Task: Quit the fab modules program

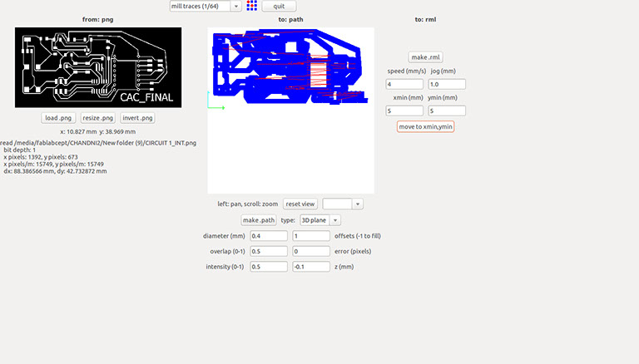Action: click(x=280, y=6)
